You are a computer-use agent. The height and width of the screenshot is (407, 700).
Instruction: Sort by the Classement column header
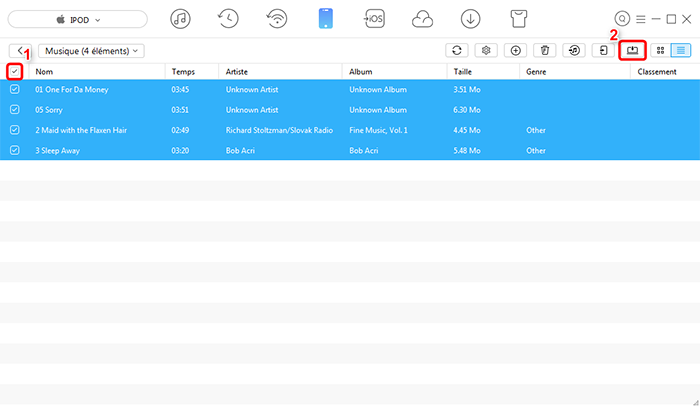pyautogui.click(x=657, y=72)
